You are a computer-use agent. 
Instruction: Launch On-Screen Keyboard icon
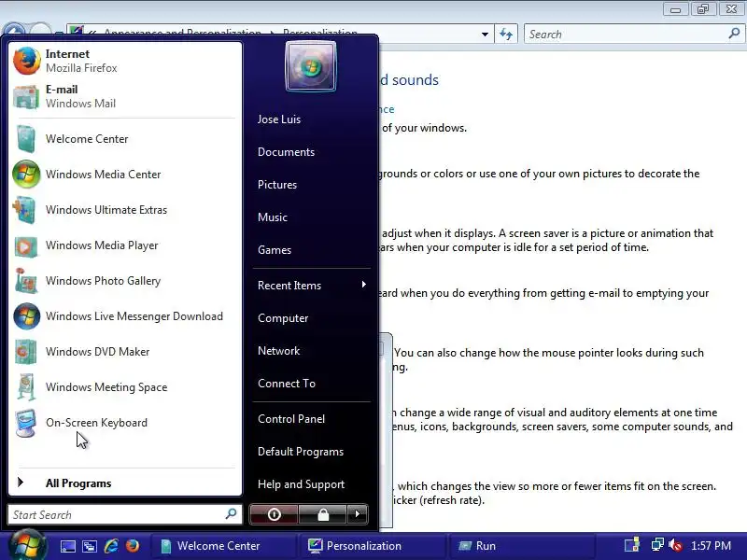(26, 423)
